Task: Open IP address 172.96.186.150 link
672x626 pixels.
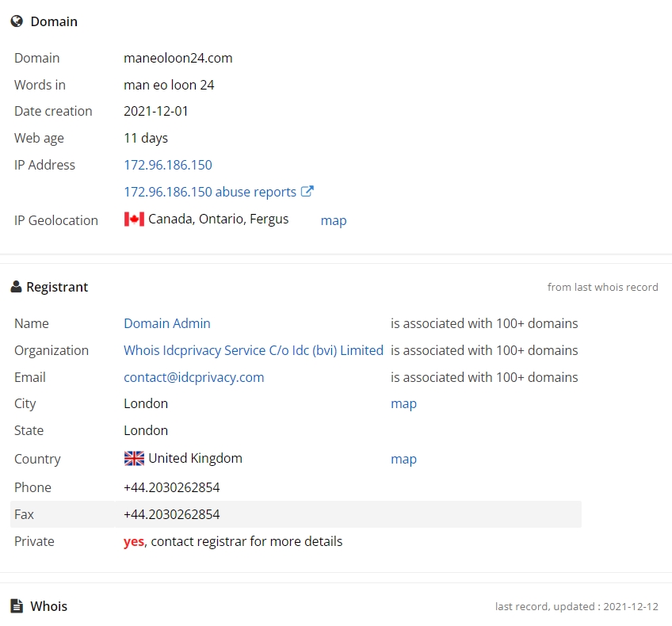Action: tap(168, 165)
